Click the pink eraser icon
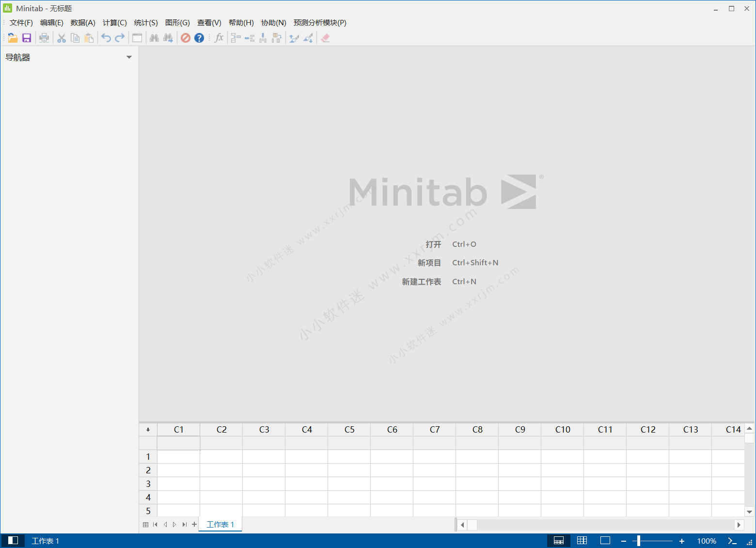The height and width of the screenshot is (548, 756). 325,38
